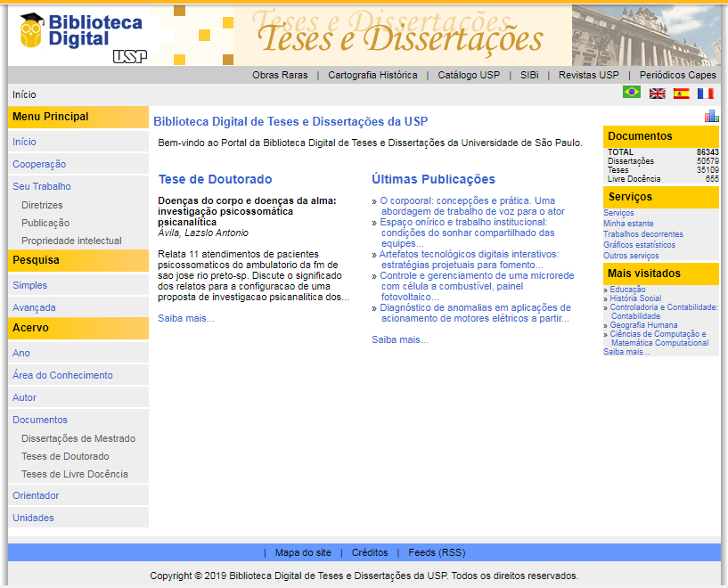This screenshot has width=728, height=588.
Task: Open Simples search
Action: point(29,285)
